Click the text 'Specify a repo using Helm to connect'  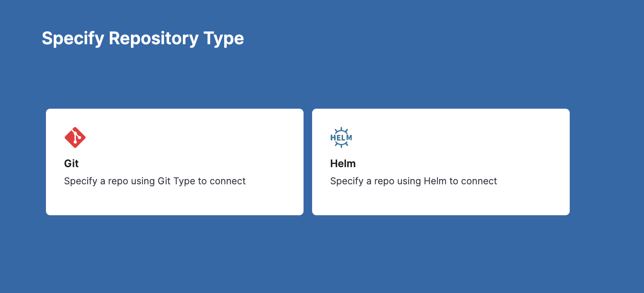coord(413,181)
